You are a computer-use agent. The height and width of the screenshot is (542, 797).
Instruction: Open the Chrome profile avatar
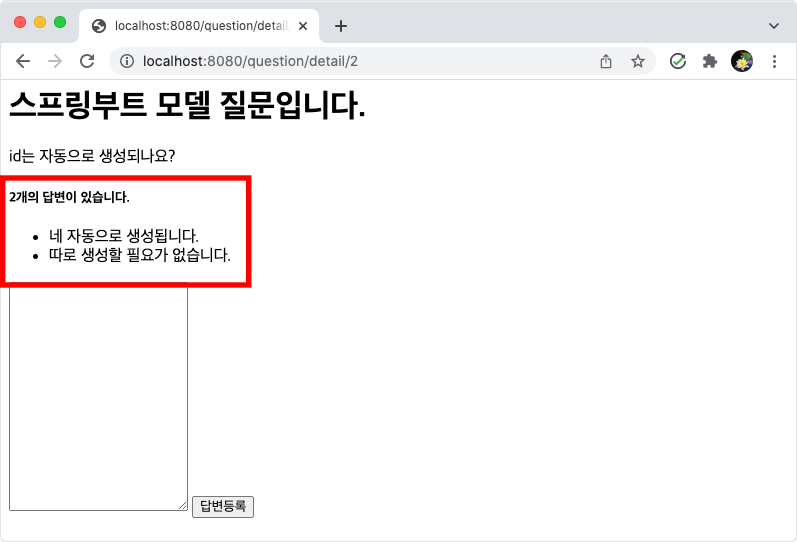pyautogui.click(x=742, y=62)
